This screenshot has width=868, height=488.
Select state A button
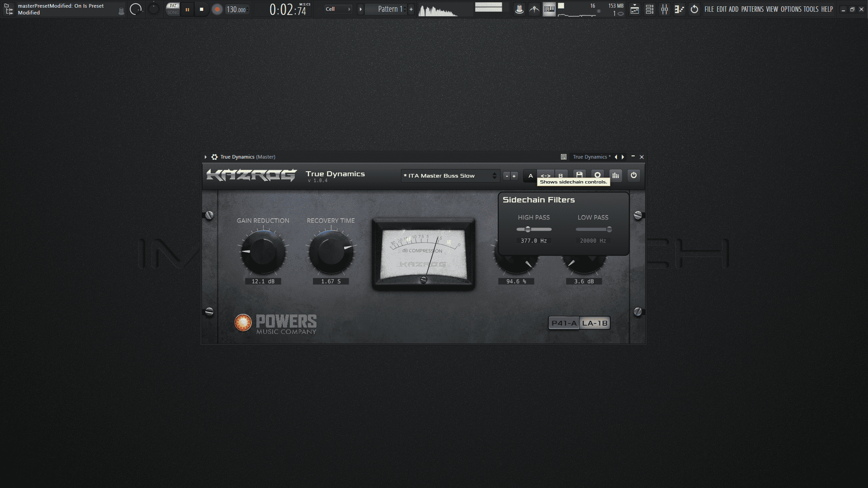(x=531, y=176)
